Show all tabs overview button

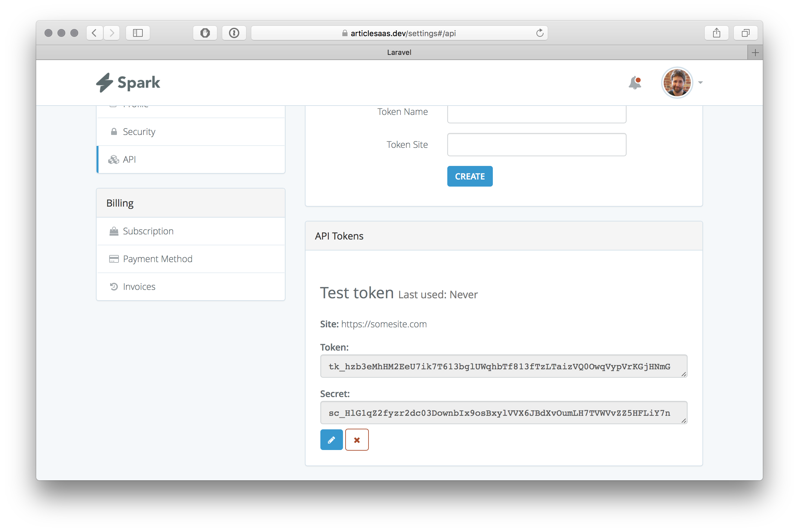pos(745,33)
